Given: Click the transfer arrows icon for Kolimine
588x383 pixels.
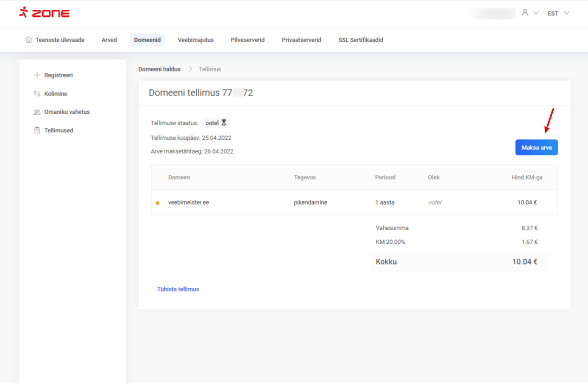Looking at the screenshot, I should (x=37, y=94).
